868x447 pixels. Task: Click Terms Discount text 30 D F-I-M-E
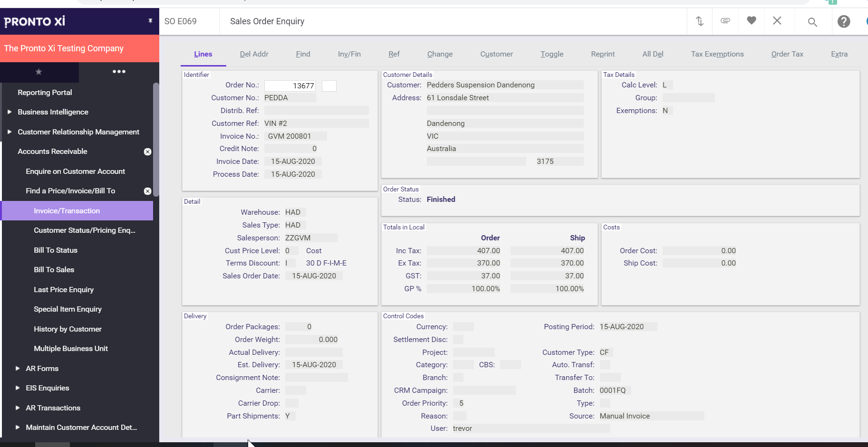point(326,263)
